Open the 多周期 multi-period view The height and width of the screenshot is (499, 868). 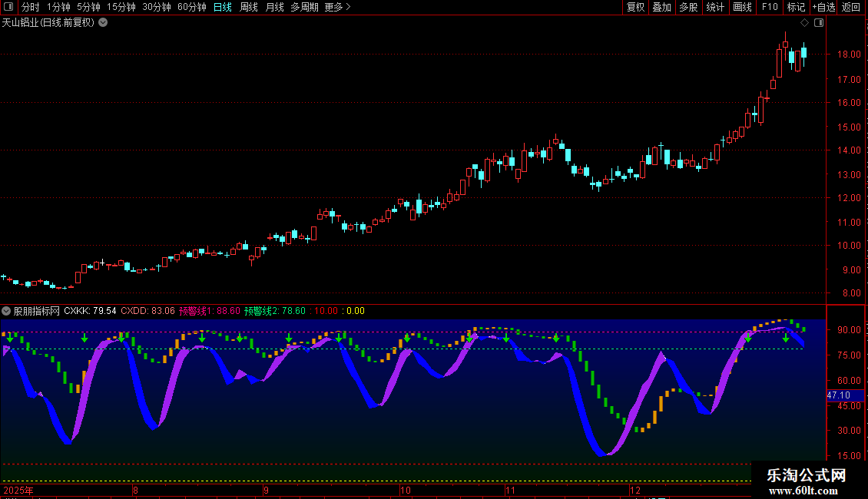(x=304, y=7)
